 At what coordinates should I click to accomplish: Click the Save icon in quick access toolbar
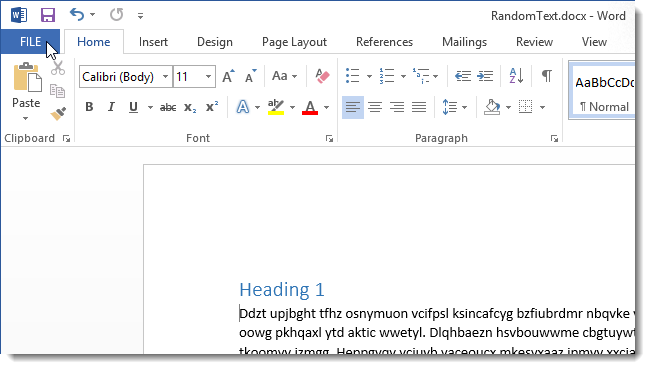[x=48, y=15]
